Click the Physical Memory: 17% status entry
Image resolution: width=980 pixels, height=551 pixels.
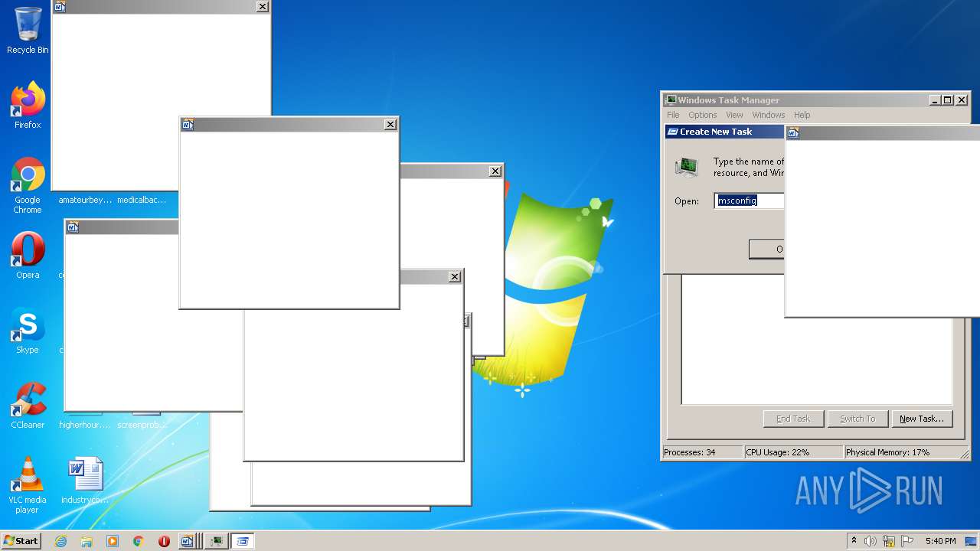[906, 452]
